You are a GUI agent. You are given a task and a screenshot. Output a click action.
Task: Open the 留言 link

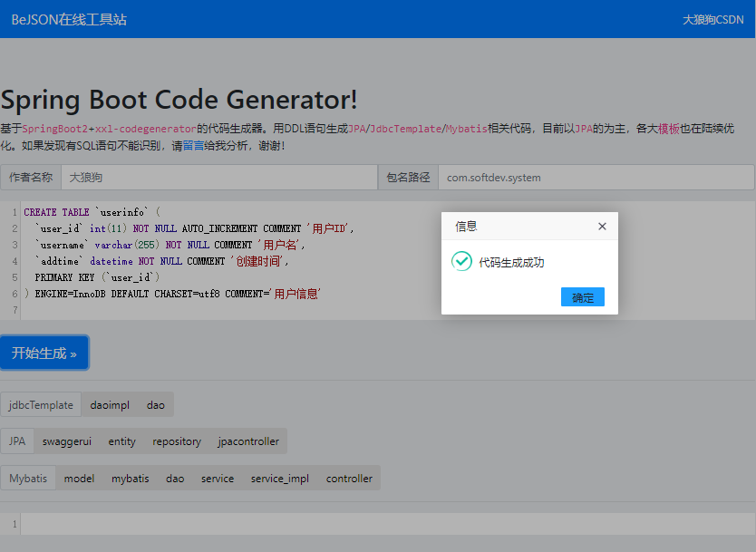click(193, 145)
